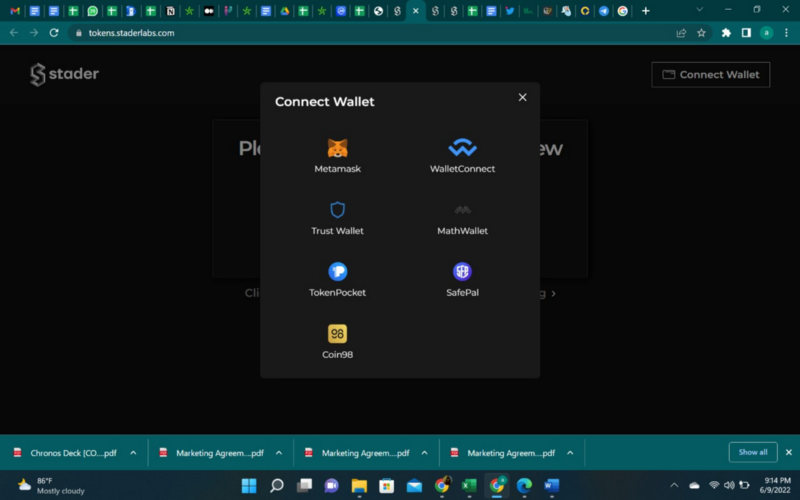Switch to the Telegram tab
This screenshot has width=800, height=500.
pyautogui.click(x=604, y=11)
